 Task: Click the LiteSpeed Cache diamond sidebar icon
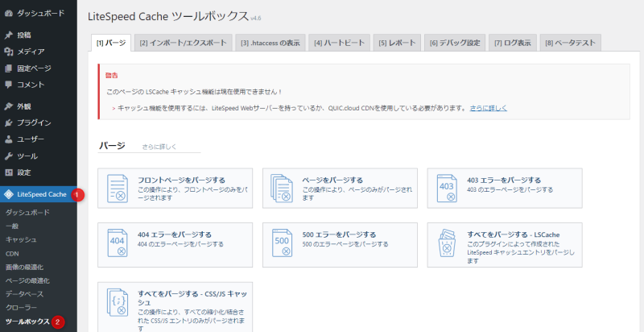[x=9, y=194]
